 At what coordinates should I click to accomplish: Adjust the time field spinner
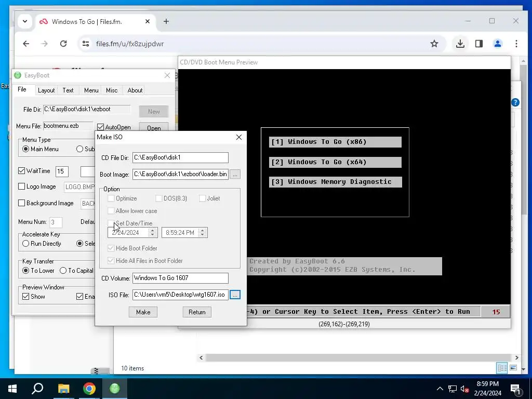202,232
